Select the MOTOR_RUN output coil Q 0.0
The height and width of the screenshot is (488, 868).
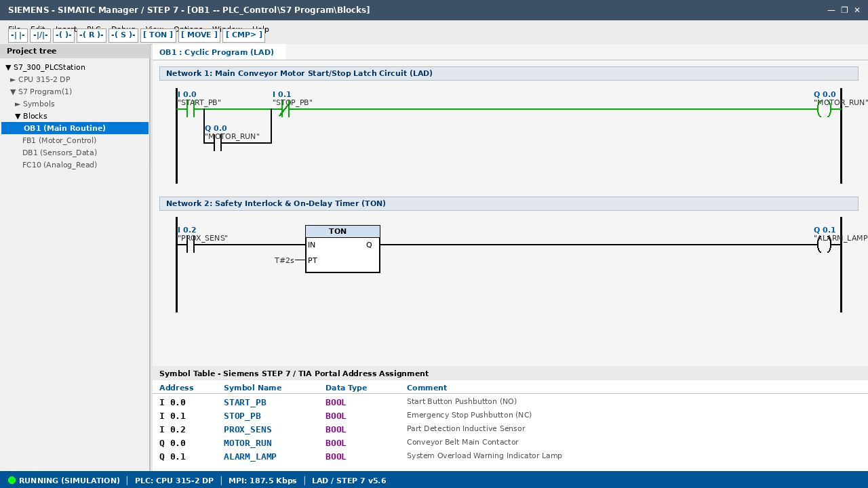[824, 109]
